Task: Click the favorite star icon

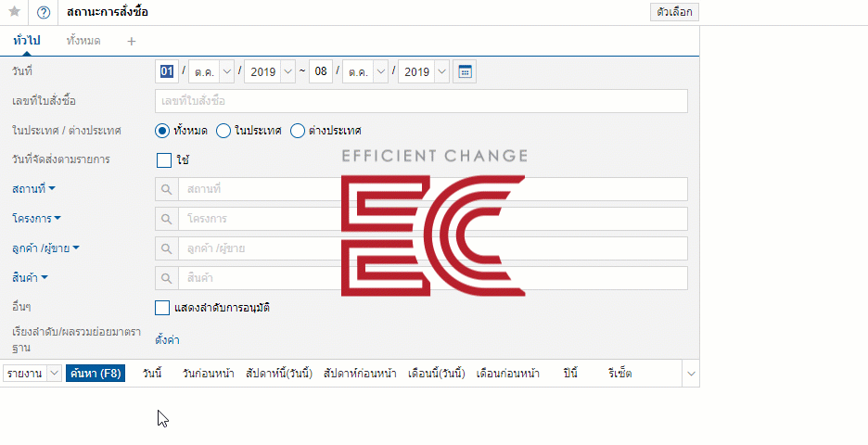Action: coord(15,12)
